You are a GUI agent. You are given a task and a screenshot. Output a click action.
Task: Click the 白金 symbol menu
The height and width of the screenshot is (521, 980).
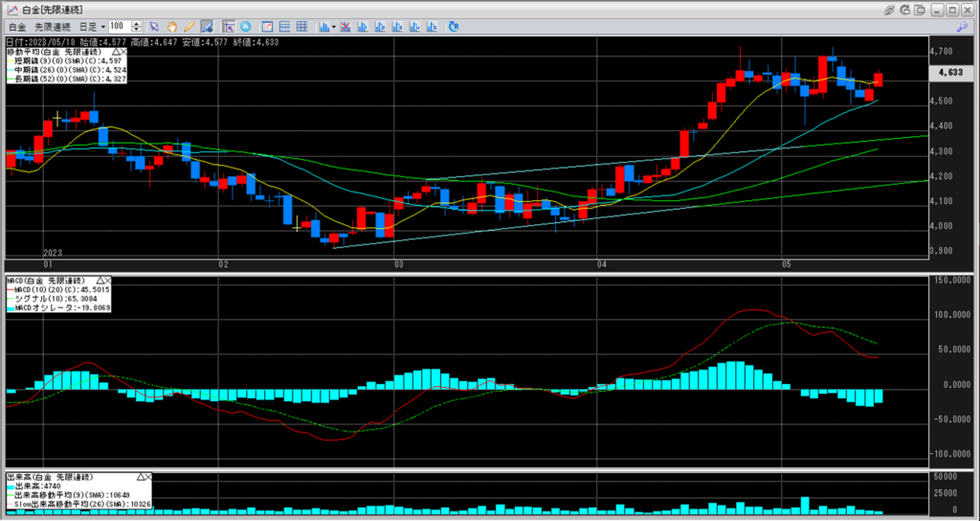click(x=17, y=26)
